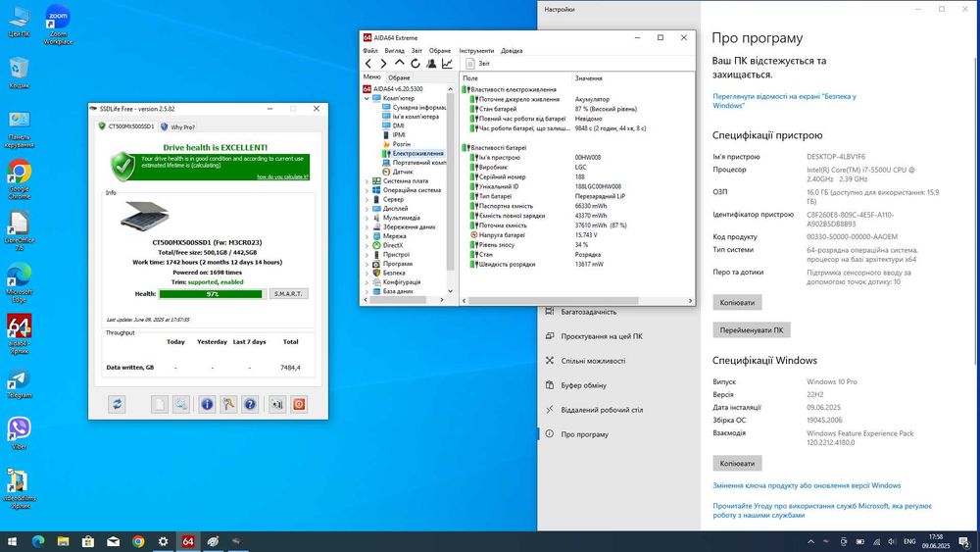This screenshot has width=980, height=552.
Task: Click AIDA64 refresh toolbar icon
Action: pyautogui.click(x=415, y=63)
